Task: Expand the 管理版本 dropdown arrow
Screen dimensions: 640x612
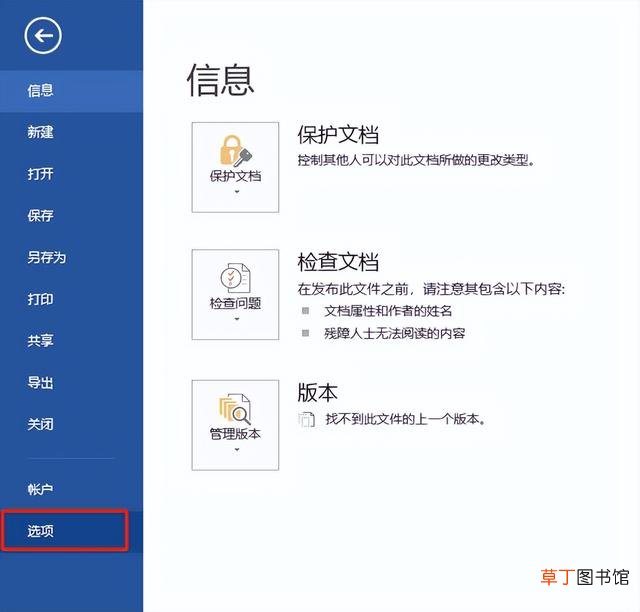Action: pos(237,450)
